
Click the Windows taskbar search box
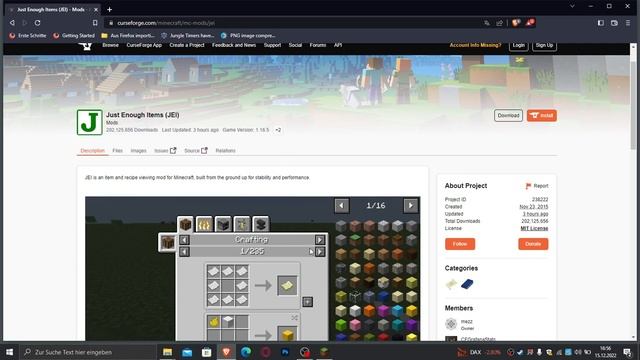click(x=88, y=352)
